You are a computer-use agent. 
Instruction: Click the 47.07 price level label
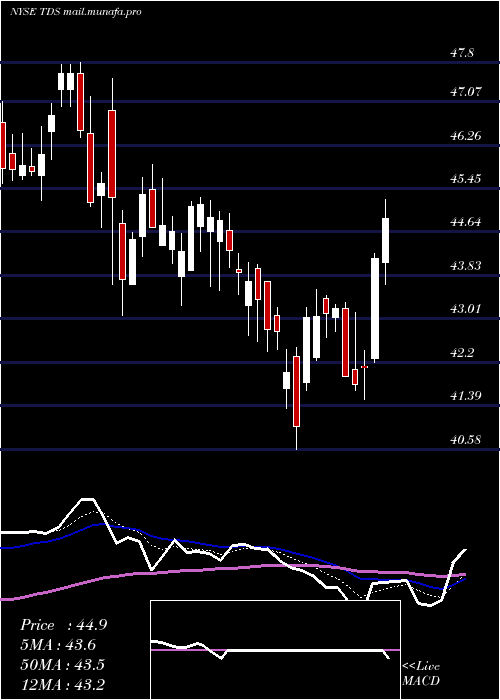coord(465,92)
